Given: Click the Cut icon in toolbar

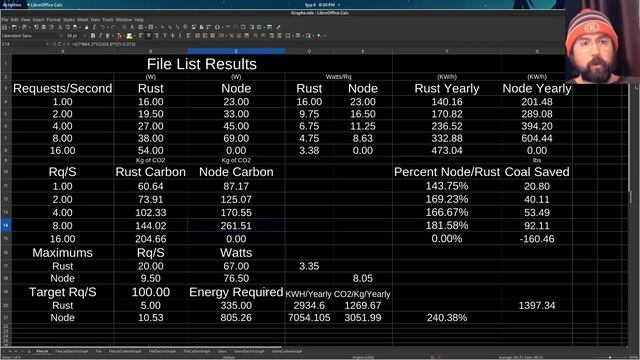Looking at the screenshot, I should tap(59, 27).
